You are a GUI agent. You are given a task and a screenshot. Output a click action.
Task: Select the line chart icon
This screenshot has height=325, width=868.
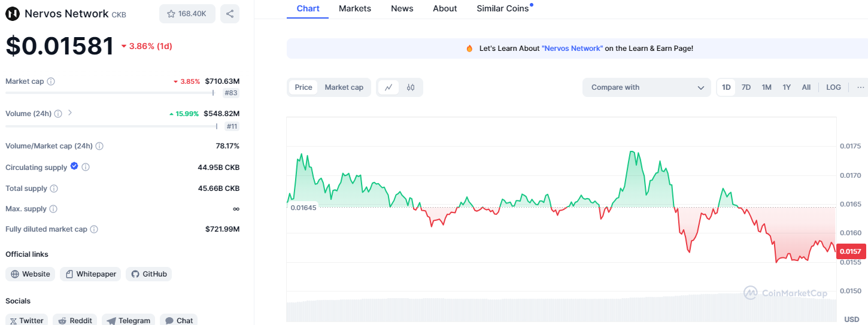389,87
